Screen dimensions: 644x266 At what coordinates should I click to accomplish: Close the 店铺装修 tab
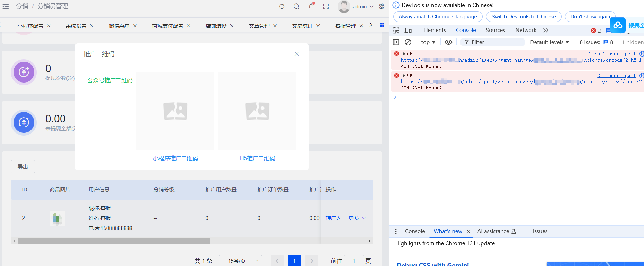232,26
